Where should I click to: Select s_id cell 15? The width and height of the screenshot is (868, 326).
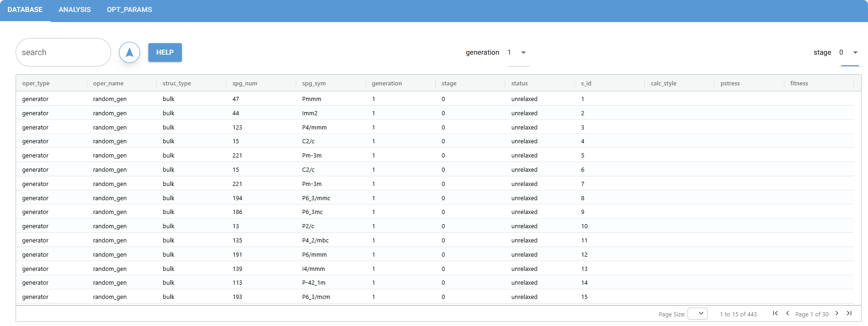[x=610, y=297]
